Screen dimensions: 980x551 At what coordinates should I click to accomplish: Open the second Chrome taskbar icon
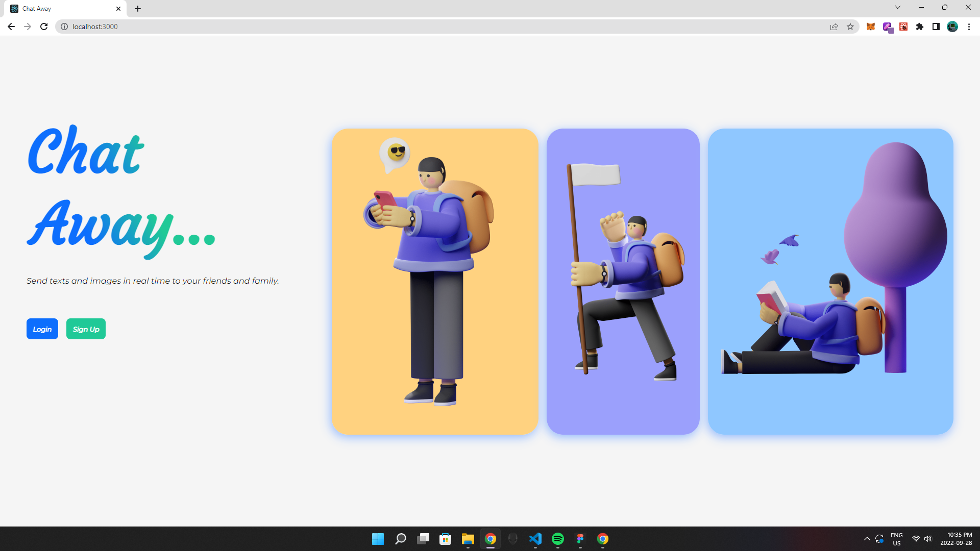coord(603,539)
